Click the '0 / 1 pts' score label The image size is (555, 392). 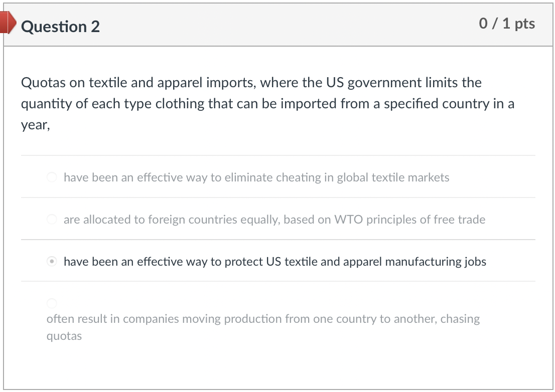pyautogui.click(x=507, y=24)
